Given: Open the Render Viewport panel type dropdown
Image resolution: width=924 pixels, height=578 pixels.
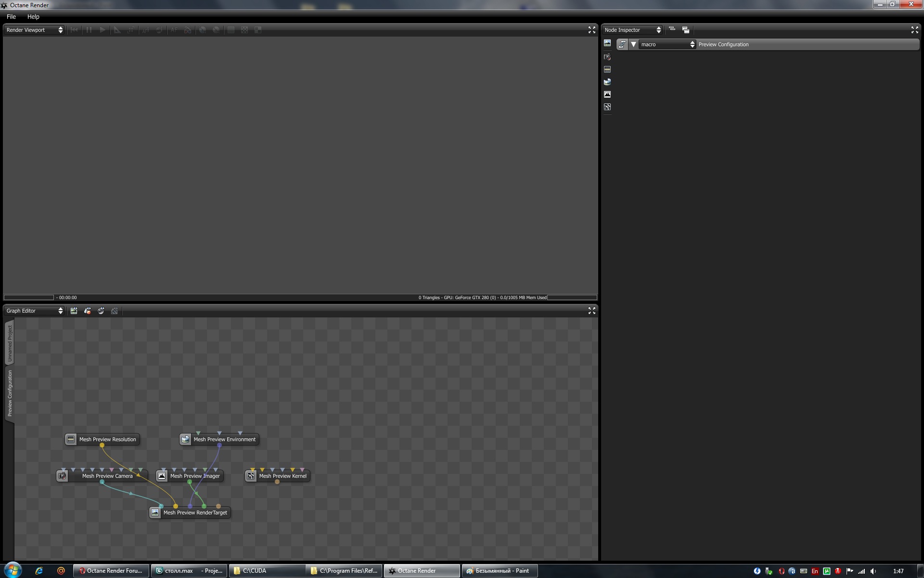Looking at the screenshot, I should click(x=34, y=30).
